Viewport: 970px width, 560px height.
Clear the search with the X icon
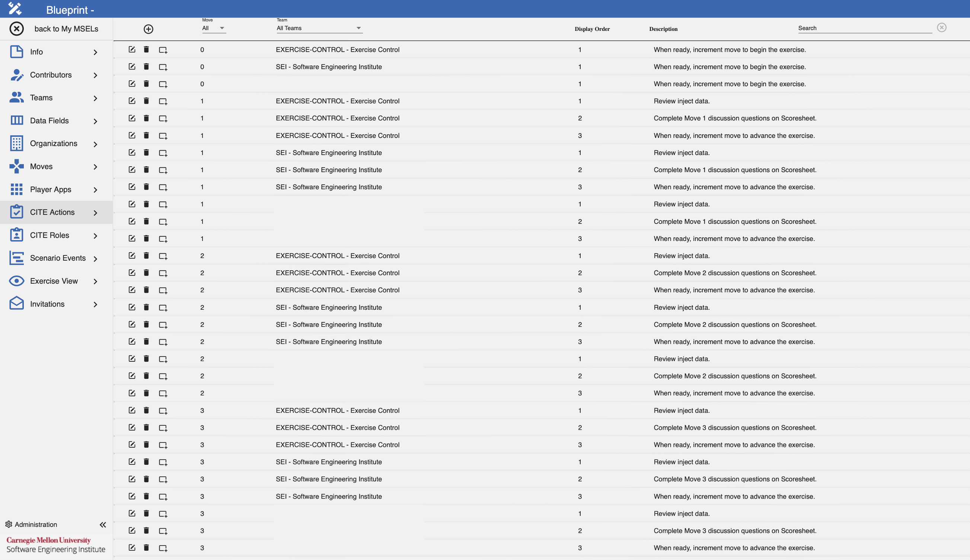(x=942, y=27)
